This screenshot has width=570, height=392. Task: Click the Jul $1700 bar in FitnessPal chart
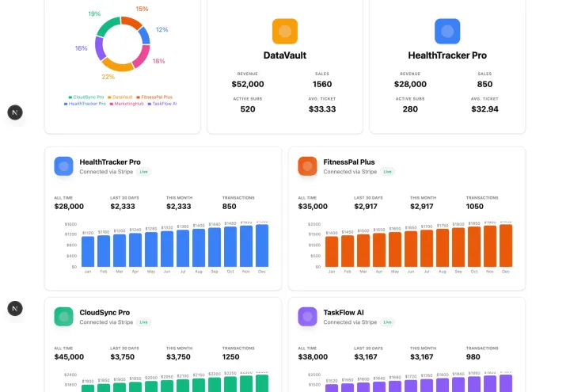427,249
